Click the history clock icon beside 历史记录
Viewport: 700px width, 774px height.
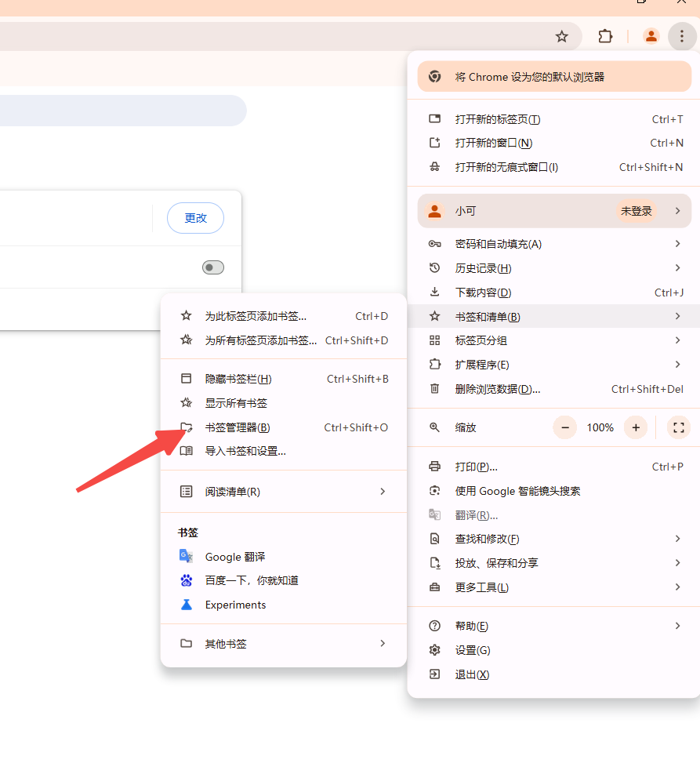click(x=434, y=268)
